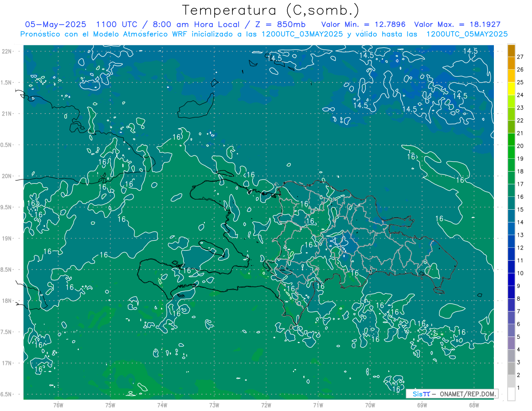532x411 pixels.
Task: Click "Valor Max. = 18.1927" value
Action: point(457,24)
